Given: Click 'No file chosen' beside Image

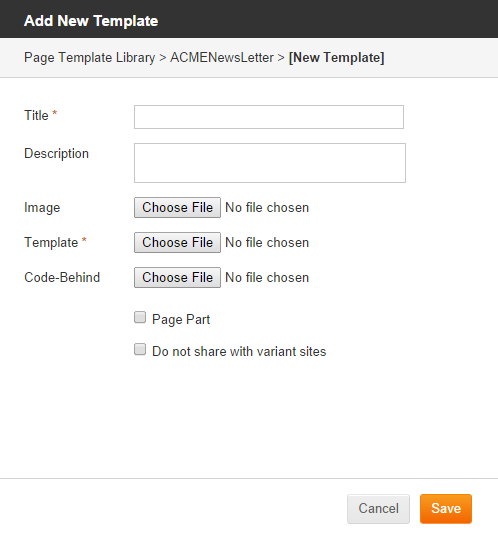Looking at the screenshot, I should (267, 208).
